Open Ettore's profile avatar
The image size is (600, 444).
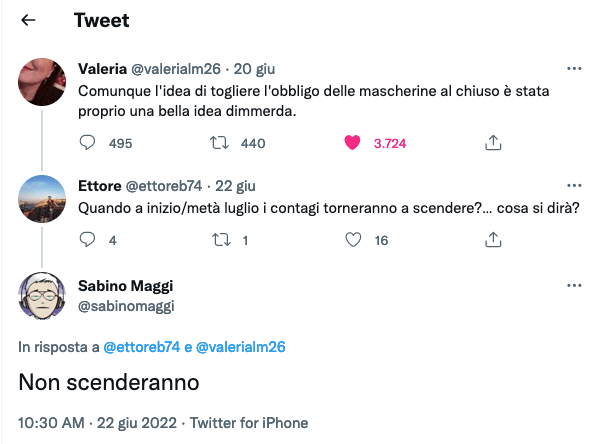(42, 197)
